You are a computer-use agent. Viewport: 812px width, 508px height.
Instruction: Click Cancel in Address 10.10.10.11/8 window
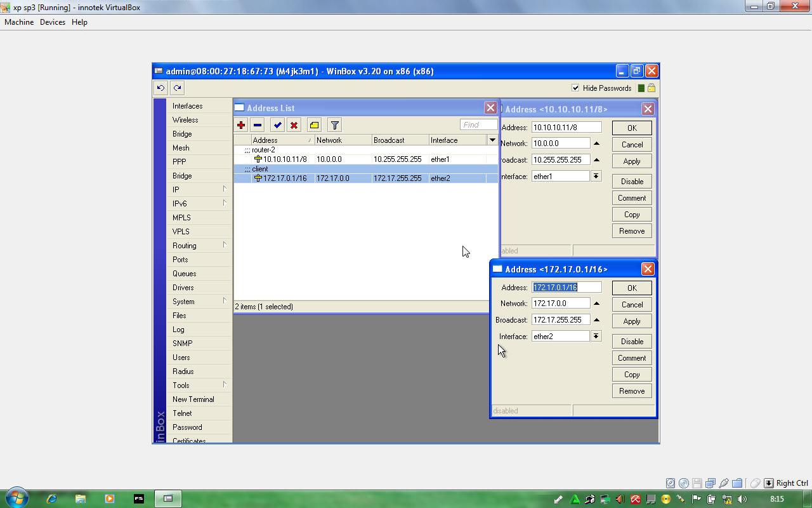click(632, 144)
